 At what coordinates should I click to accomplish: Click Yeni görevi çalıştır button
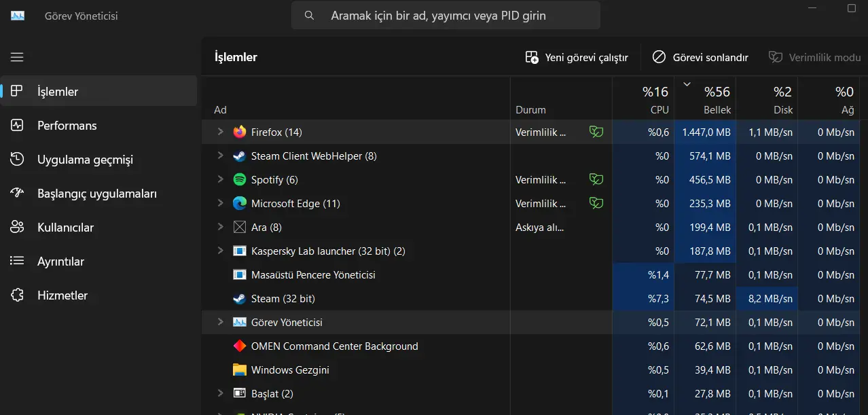577,58
